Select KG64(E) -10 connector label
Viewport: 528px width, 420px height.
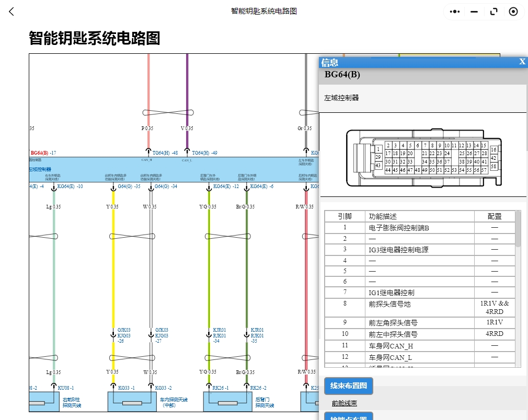coord(70,186)
